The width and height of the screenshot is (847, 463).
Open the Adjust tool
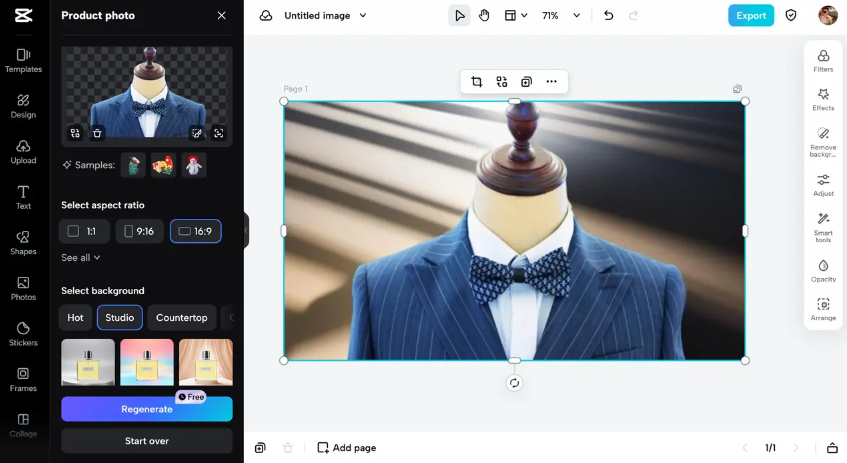point(823,185)
